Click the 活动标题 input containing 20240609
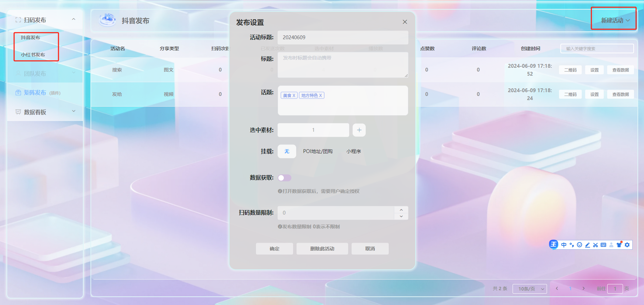The image size is (644, 305). [x=343, y=37]
